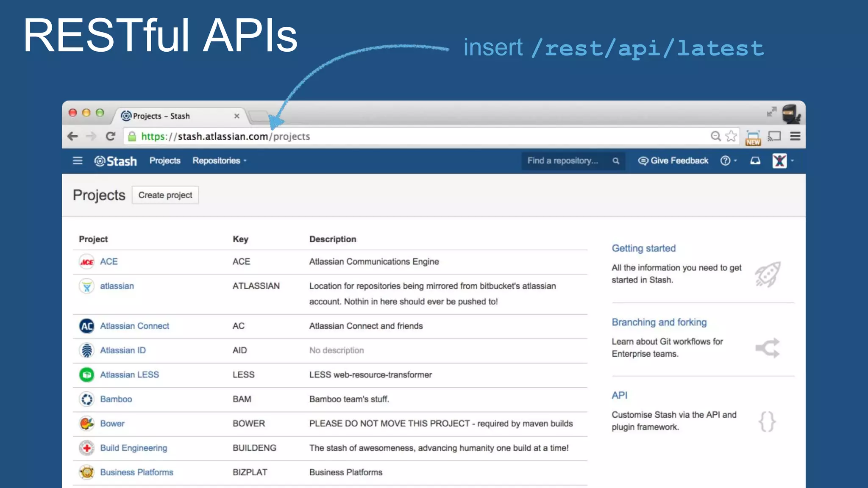Expand the Repositories dropdown menu

pos(220,161)
